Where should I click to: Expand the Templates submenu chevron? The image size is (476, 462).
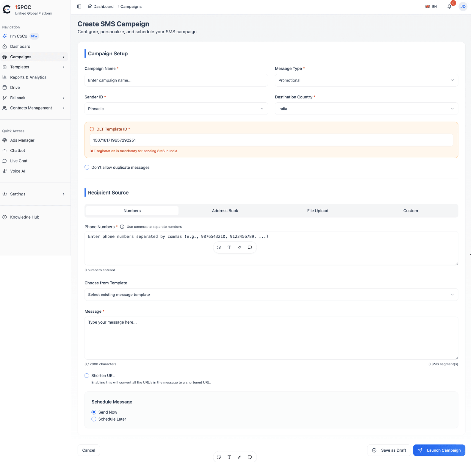[x=63, y=67]
